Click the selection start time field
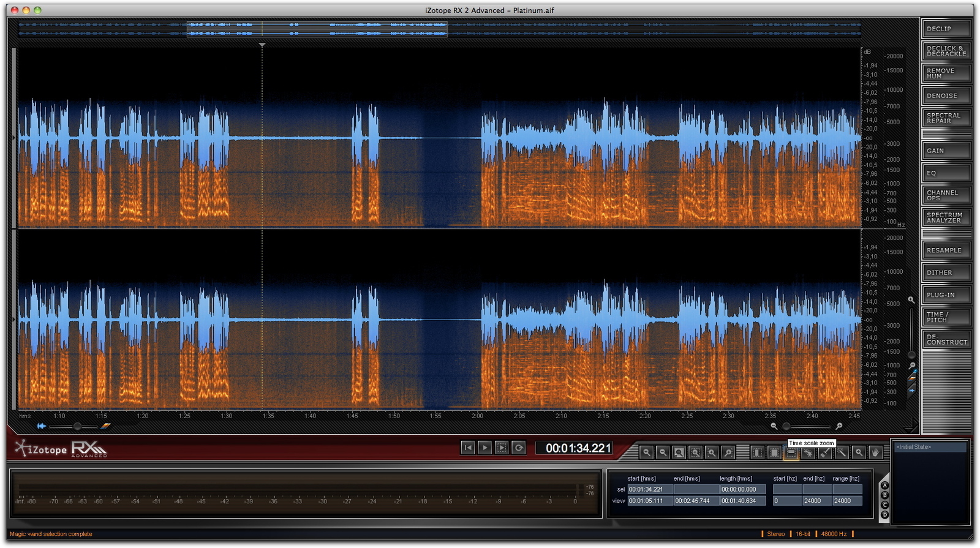 point(649,489)
